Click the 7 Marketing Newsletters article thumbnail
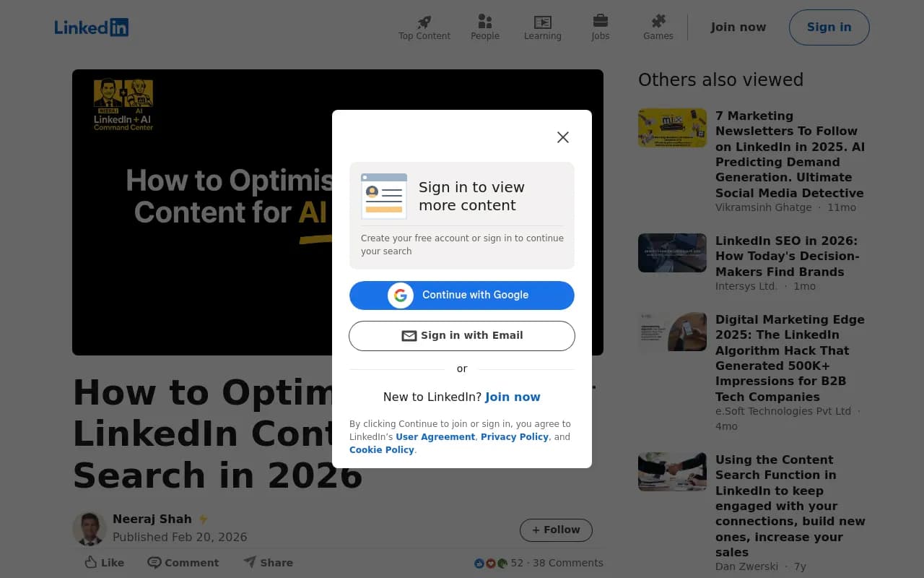 [672, 127]
